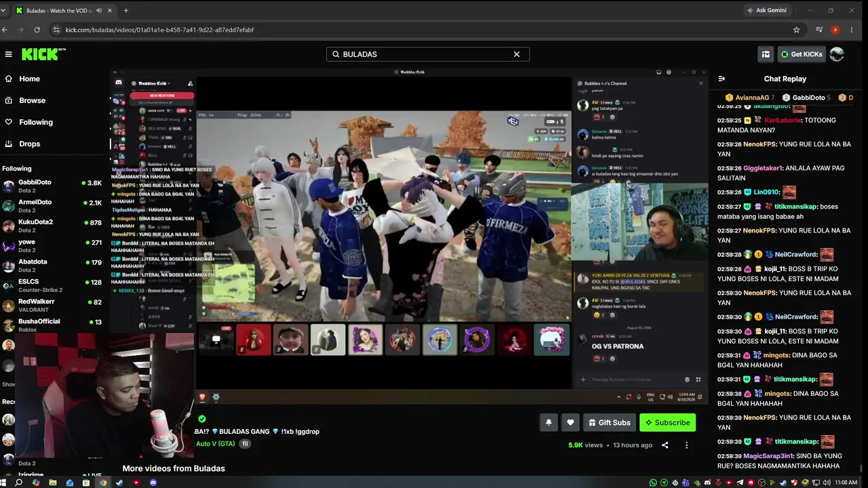868x488 pixels.
Task: Open Discord from the taskbar
Action: 153,483
